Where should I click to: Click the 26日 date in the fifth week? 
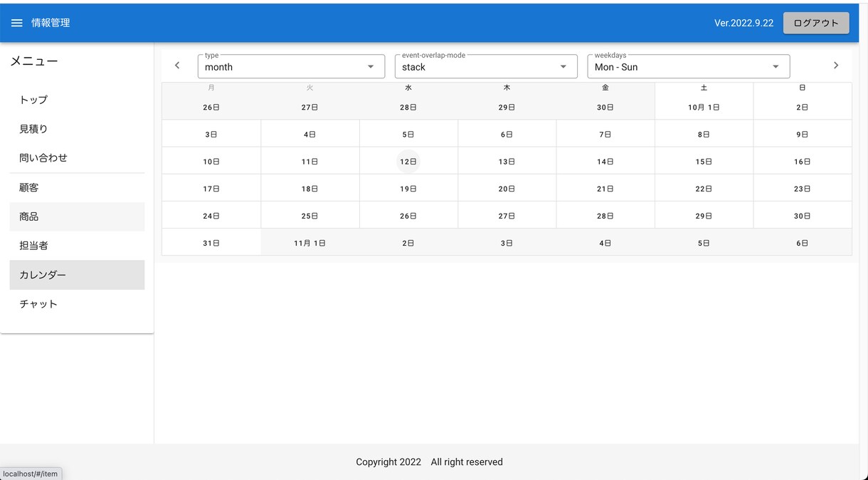(408, 216)
